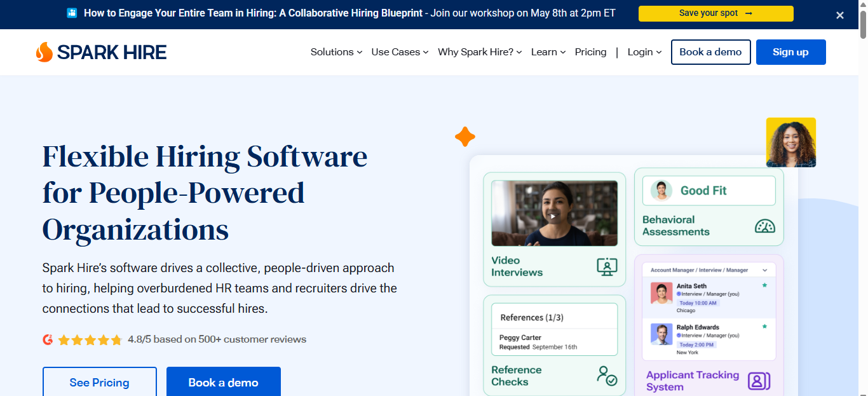Image resolution: width=868 pixels, height=396 pixels.
Task: Click the Peggy Carter reference entry
Action: 554,342
